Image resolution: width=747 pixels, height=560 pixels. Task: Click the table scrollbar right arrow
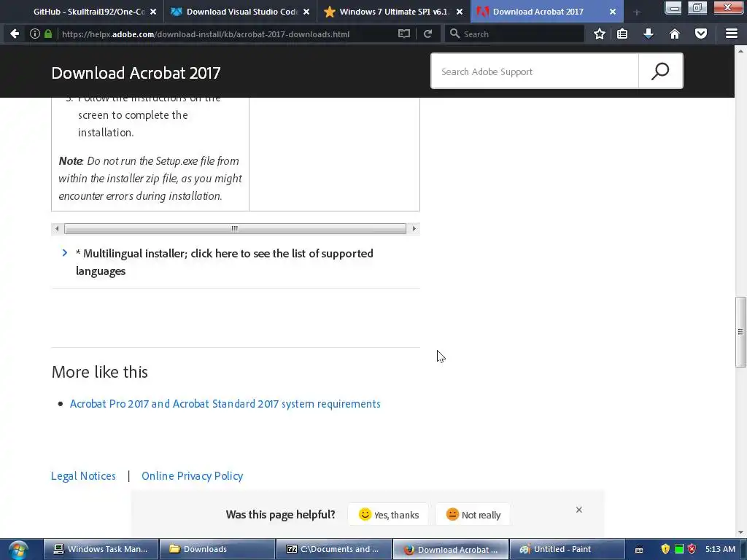[414, 228]
